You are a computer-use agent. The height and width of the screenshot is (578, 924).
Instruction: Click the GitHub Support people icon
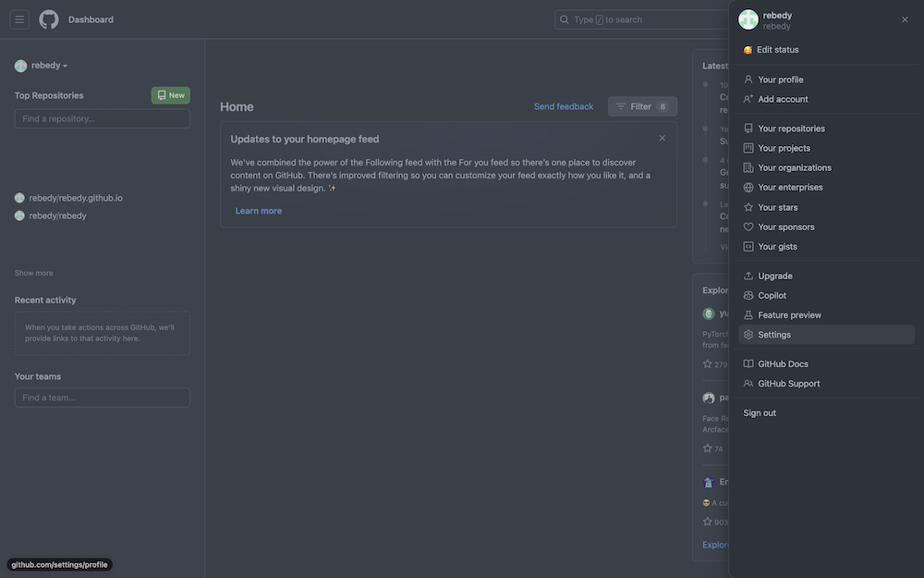tap(748, 384)
